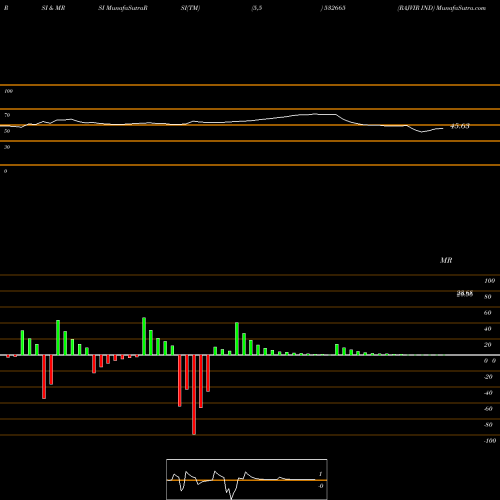Click the MR axis label 60

pyautogui.click(x=487, y=313)
